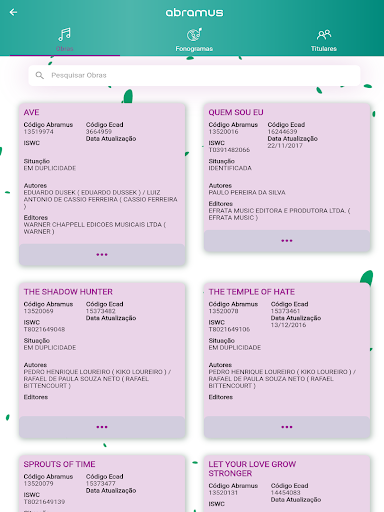Open the Titulares people icon
The width and height of the screenshot is (384, 512).
pyautogui.click(x=324, y=34)
